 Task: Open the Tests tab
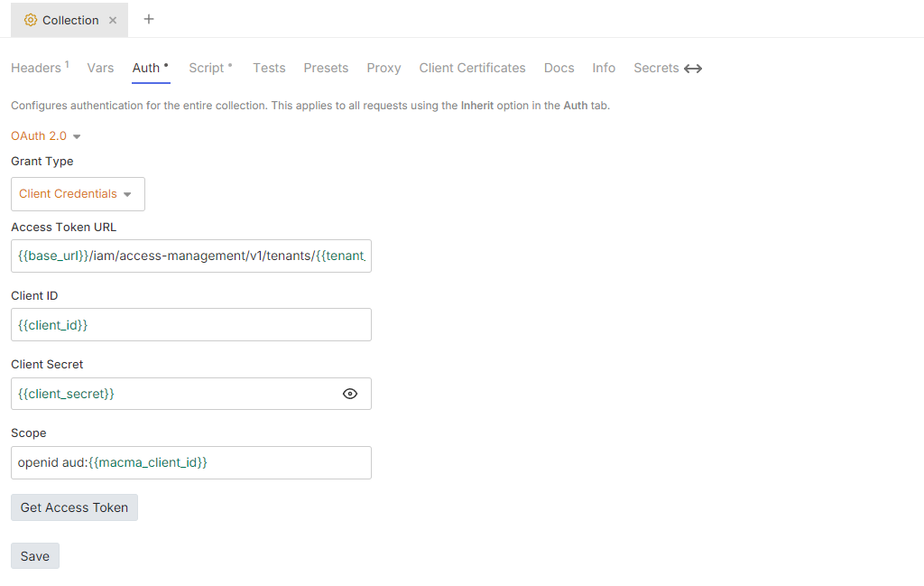268,68
